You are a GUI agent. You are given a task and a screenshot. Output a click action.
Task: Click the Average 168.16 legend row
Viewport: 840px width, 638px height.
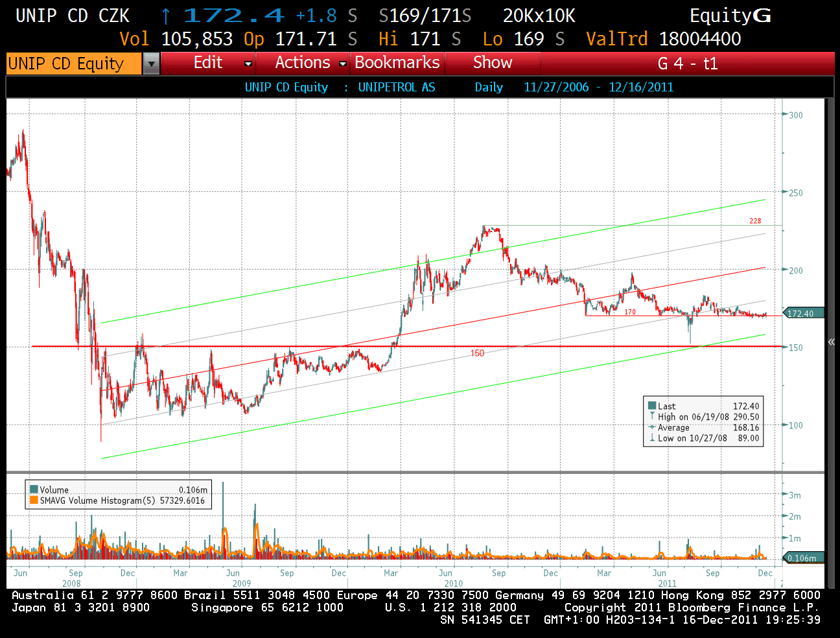tap(703, 427)
